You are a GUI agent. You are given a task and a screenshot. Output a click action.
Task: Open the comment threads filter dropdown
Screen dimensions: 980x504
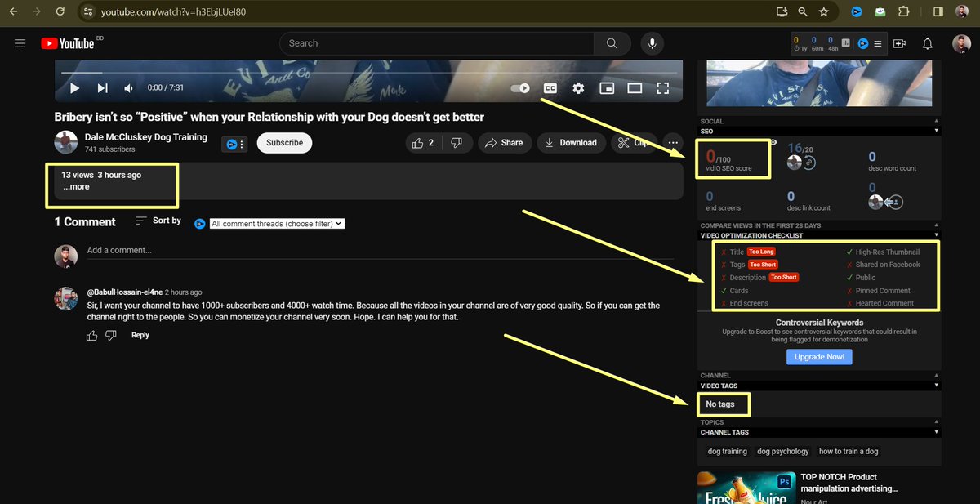(277, 223)
